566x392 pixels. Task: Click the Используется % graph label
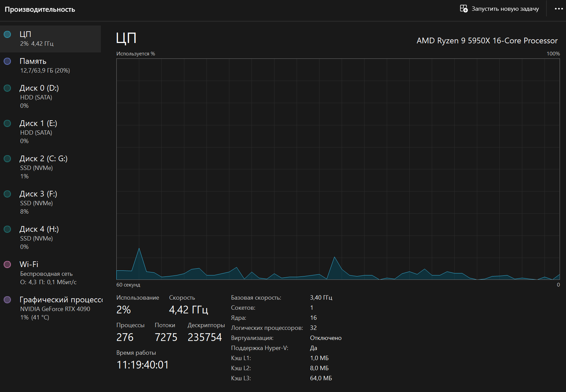(136, 54)
